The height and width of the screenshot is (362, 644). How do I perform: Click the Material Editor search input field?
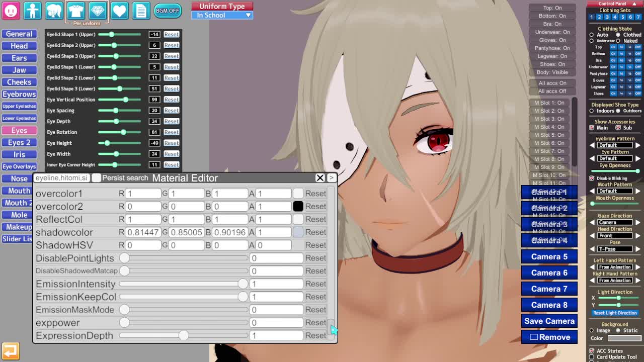click(x=61, y=178)
